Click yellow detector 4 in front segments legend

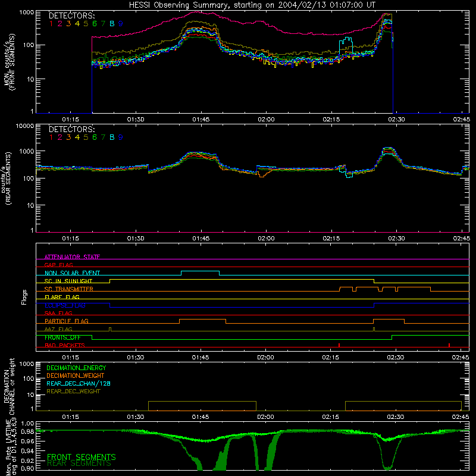pyautogui.click(x=77, y=24)
